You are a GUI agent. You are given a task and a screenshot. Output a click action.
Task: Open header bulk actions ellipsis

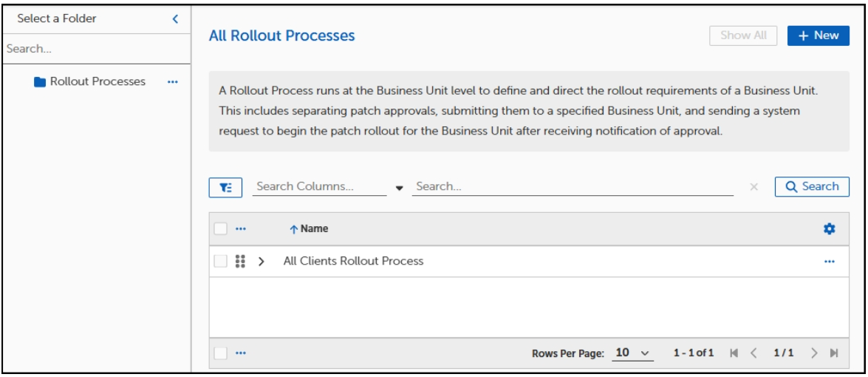coord(241,229)
